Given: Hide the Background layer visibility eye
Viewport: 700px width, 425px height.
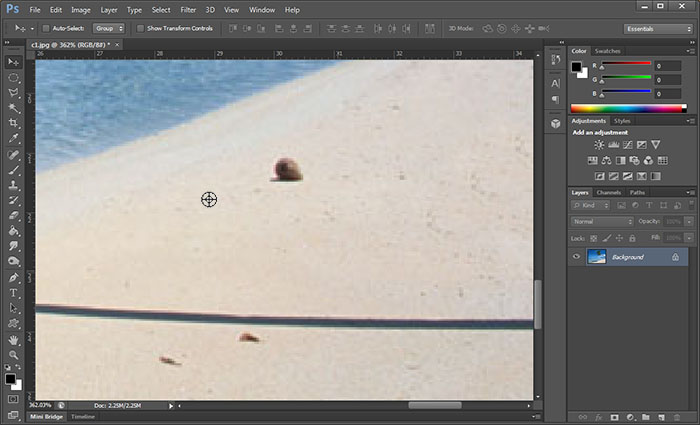Looking at the screenshot, I should click(x=576, y=257).
